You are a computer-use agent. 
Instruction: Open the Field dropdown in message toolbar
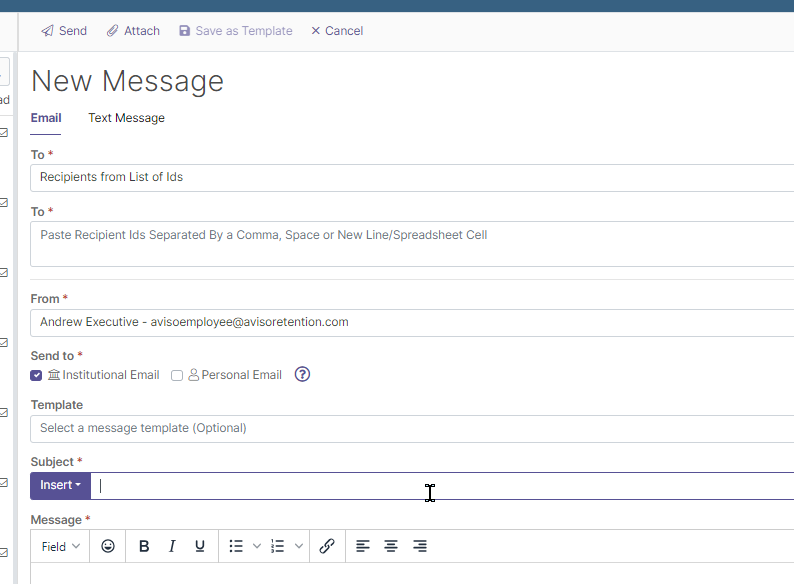[x=60, y=547]
